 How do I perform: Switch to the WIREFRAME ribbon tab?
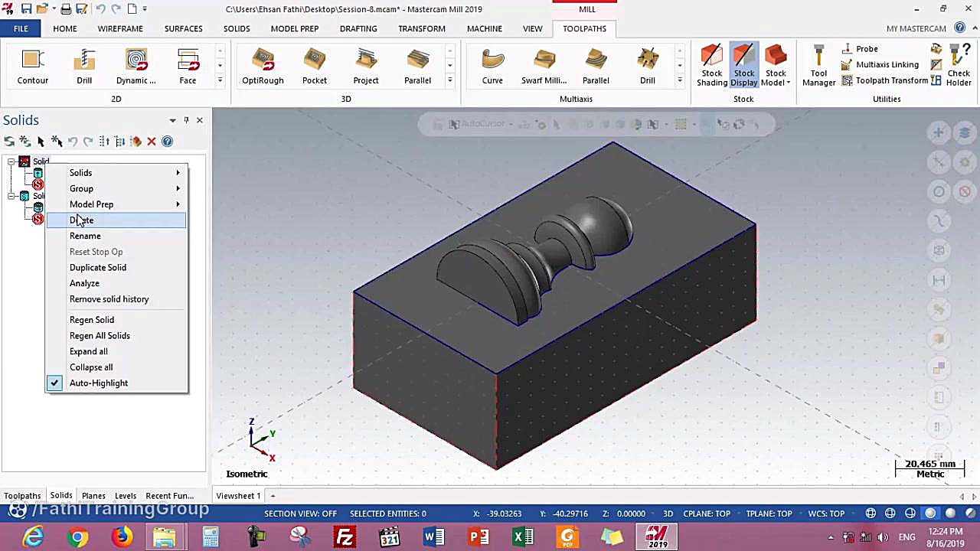(120, 28)
